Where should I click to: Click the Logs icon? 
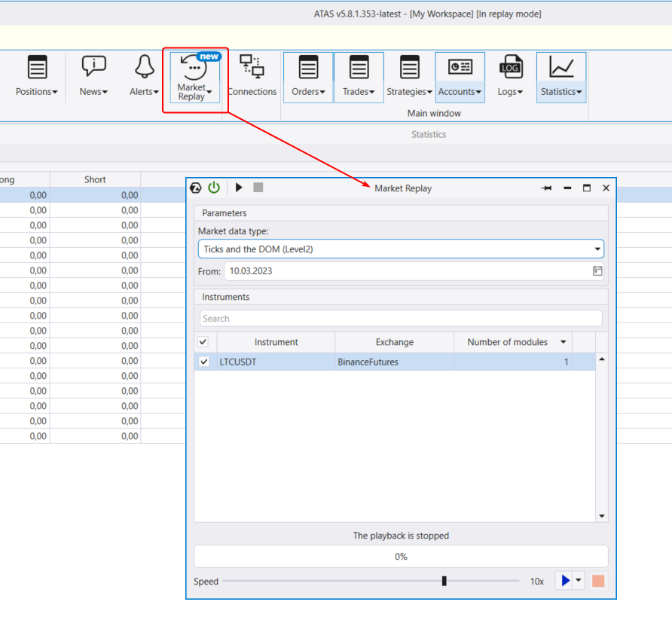pyautogui.click(x=510, y=67)
